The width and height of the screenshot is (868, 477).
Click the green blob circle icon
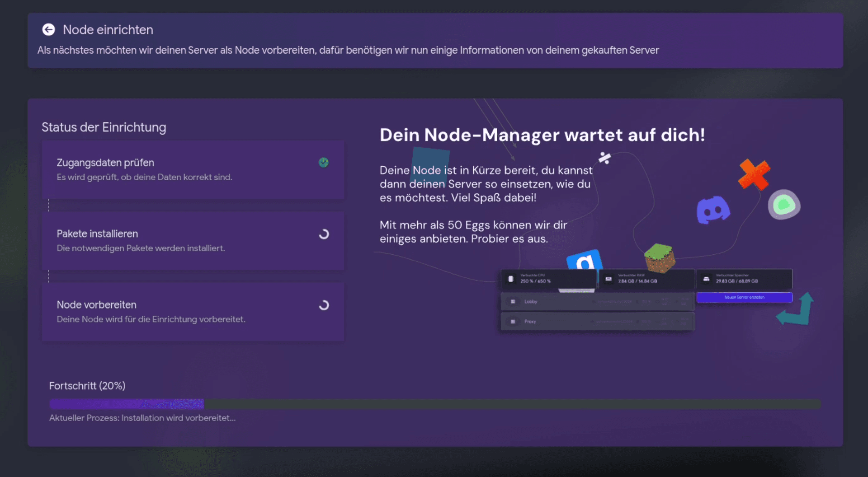click(x=784, y=205)
